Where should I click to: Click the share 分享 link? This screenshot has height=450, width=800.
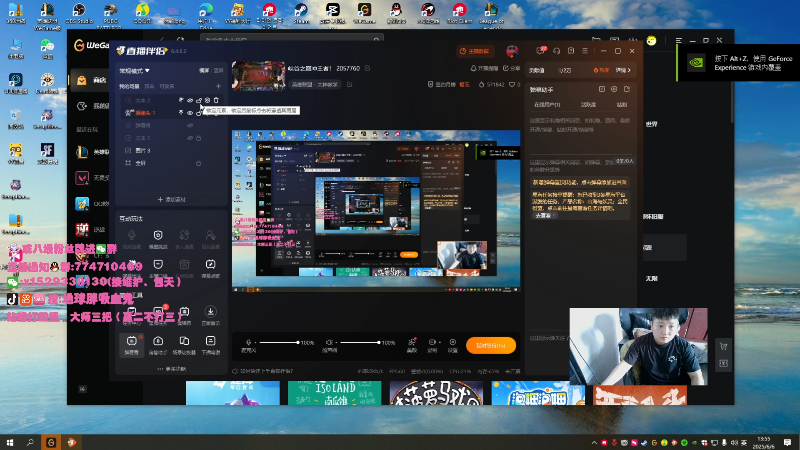pos(511,68)
